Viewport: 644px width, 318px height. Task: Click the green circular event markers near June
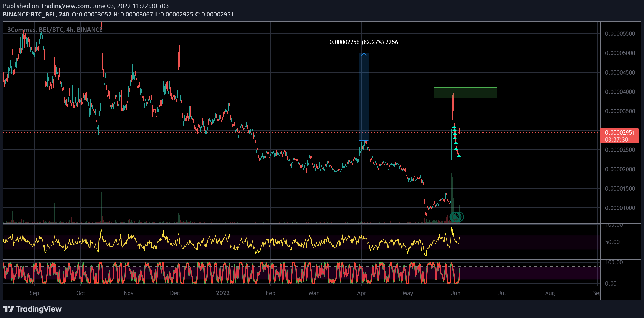pos(456,217)
